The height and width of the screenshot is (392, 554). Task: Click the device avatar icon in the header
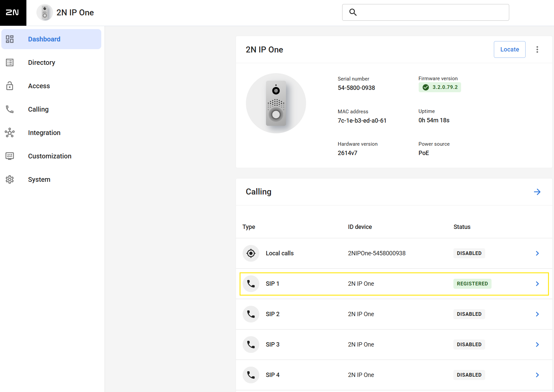[45, 13]
